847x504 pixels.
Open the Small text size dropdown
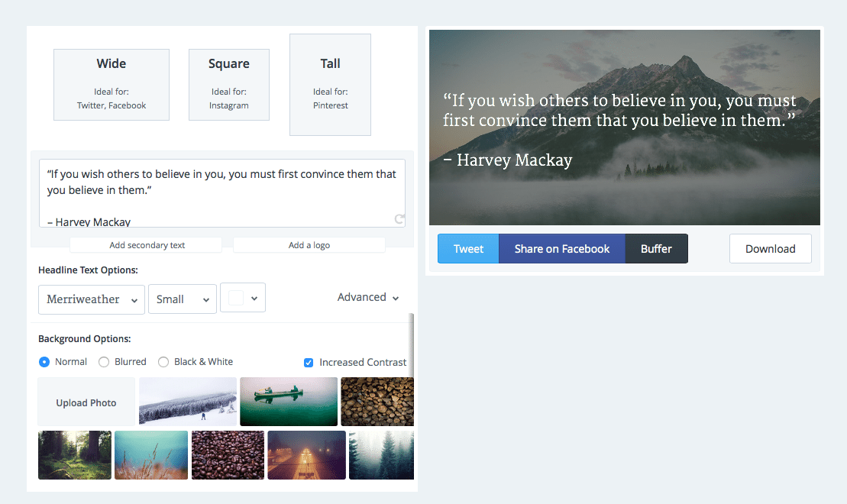coord(183,299)
